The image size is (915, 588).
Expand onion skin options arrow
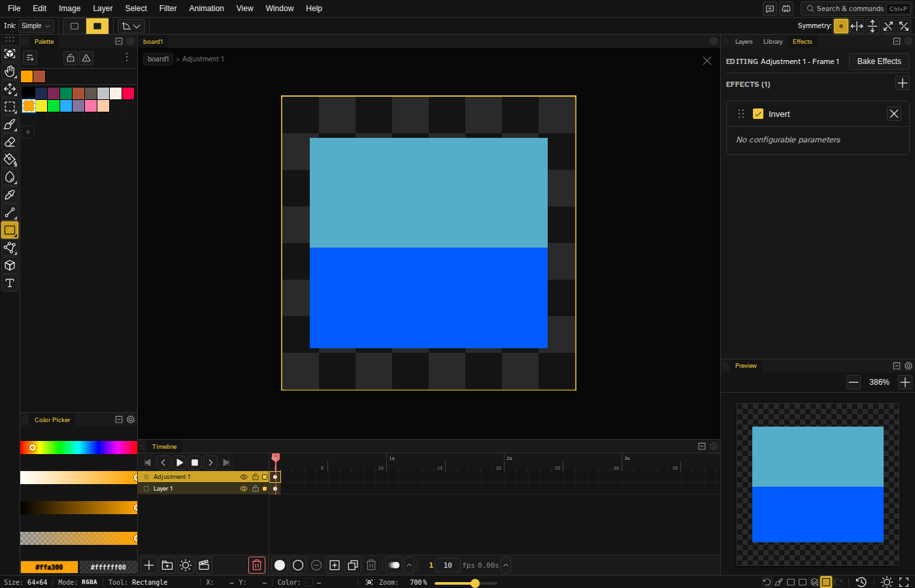pos(409,565)
